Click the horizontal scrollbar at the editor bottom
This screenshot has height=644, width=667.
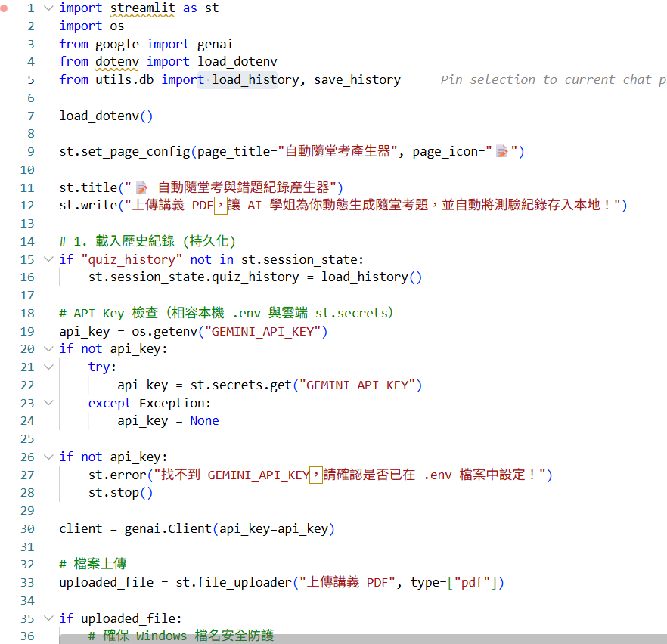(x=363, y=639)
